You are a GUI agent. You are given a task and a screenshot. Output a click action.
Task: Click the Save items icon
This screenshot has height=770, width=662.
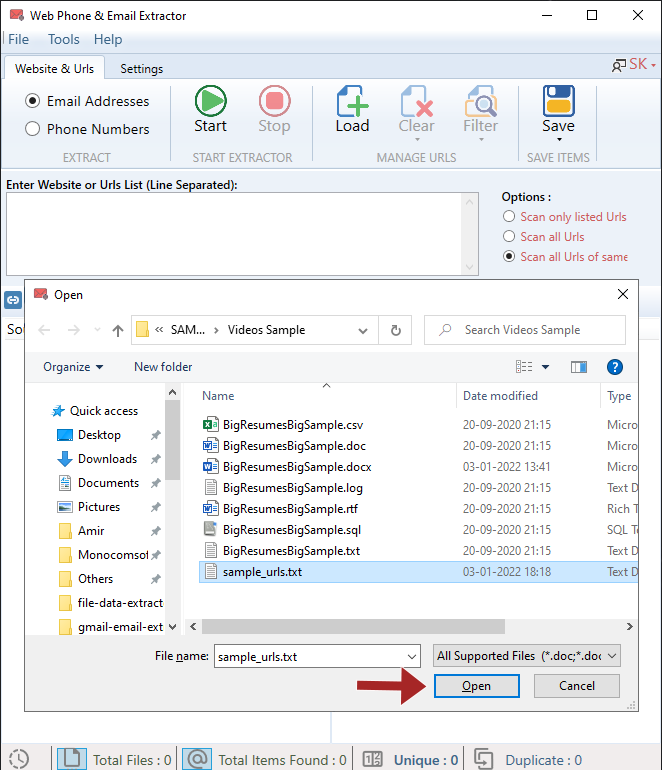(x=559, y=101)
